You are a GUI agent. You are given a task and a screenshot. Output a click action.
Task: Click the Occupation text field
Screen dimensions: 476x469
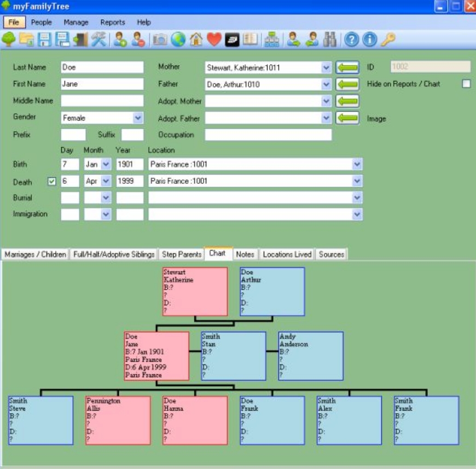(268, 135)
